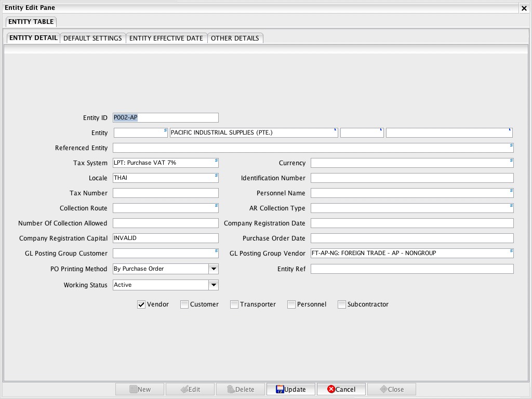The width and height of the screenshot is (532, 399).
Task: Click lookup marker in GL Posting Group Vendor
Action: coord(511,251)
